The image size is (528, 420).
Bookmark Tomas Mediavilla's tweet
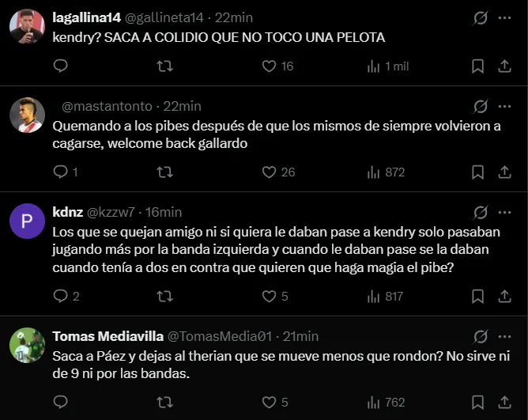[477, 402]
